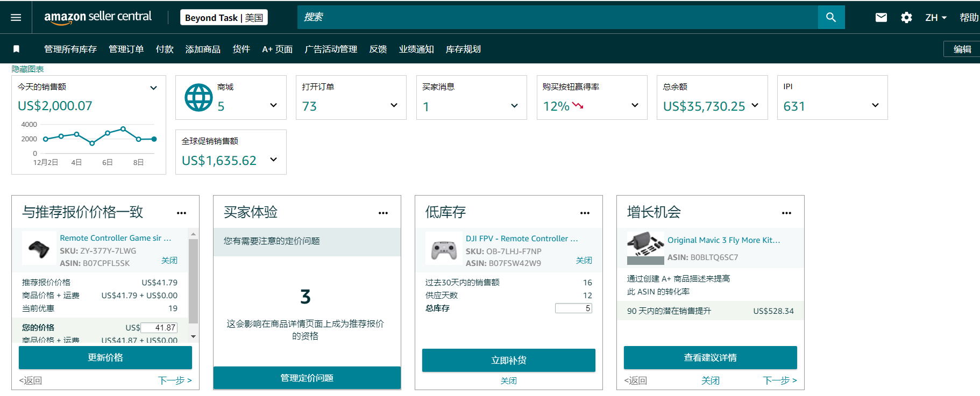Expand the IPI 631 card chevron

pyautogui.click(x=875, y=105)
